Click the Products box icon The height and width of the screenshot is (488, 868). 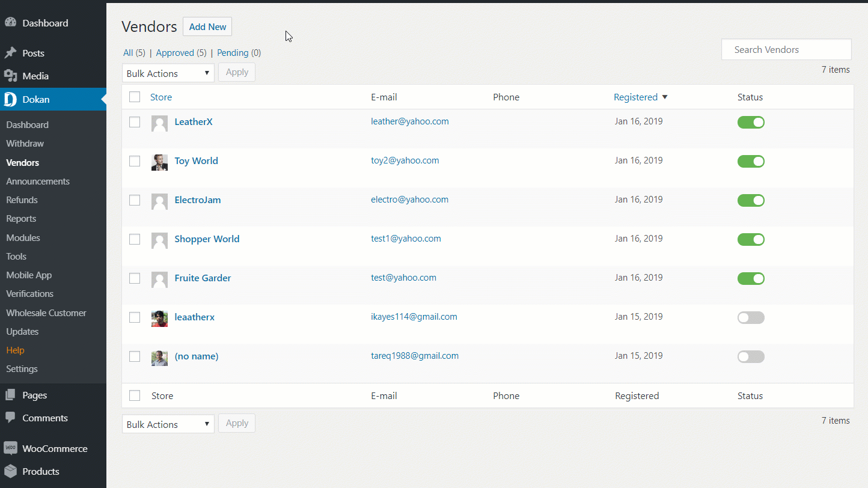point(10,471)
